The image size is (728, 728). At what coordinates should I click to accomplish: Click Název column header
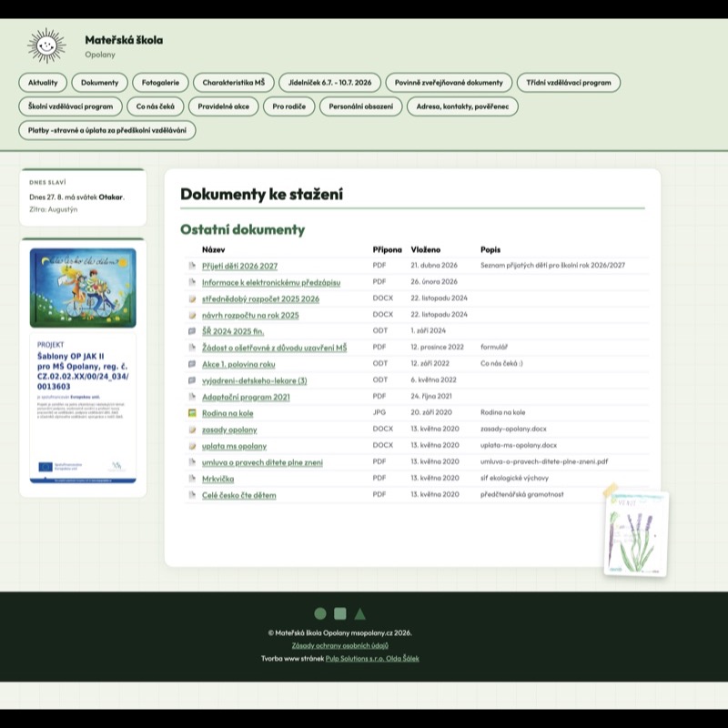(214, 249)
